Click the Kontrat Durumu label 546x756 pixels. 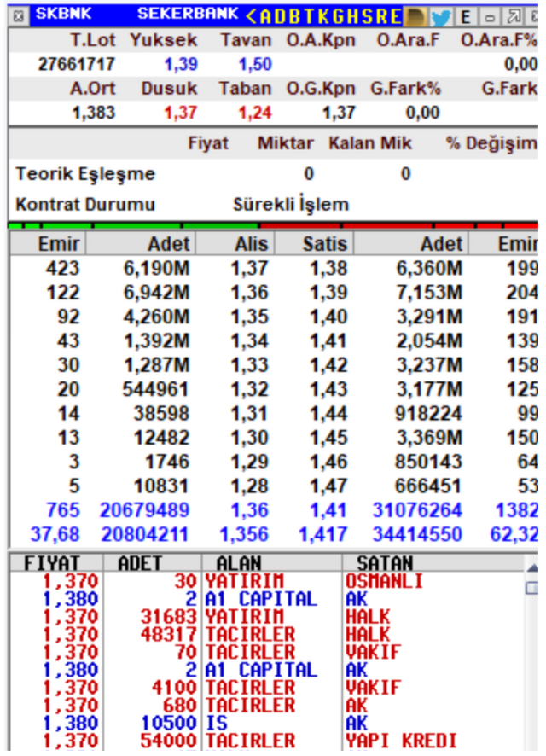click(x=85, y=205)
